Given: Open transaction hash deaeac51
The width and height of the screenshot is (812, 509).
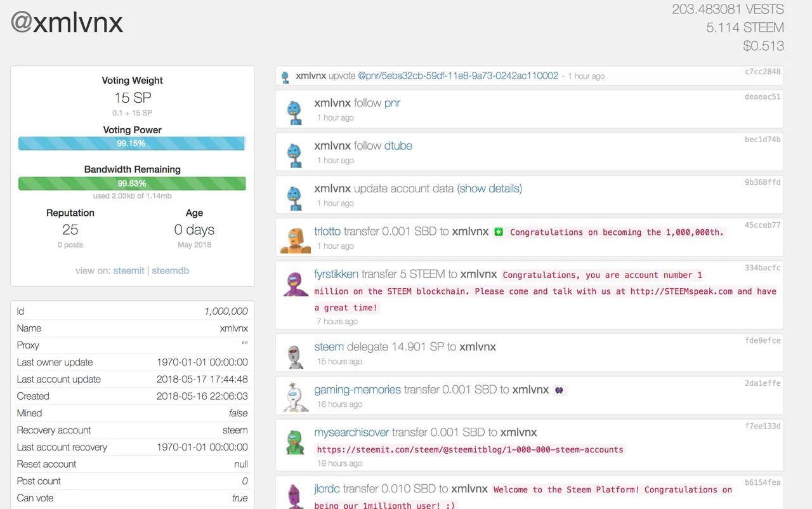Looking at the screenshot, I should click(x=763, y=96).
